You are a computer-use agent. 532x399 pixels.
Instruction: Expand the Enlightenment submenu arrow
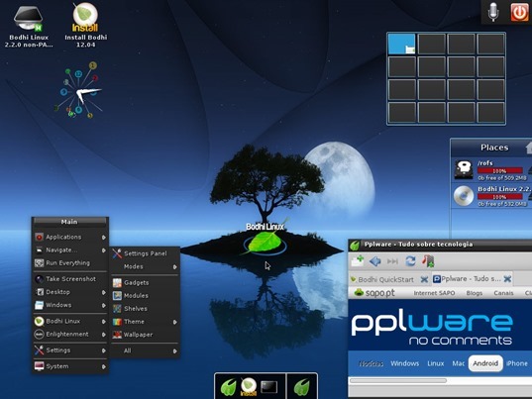[x=104, y=335]
